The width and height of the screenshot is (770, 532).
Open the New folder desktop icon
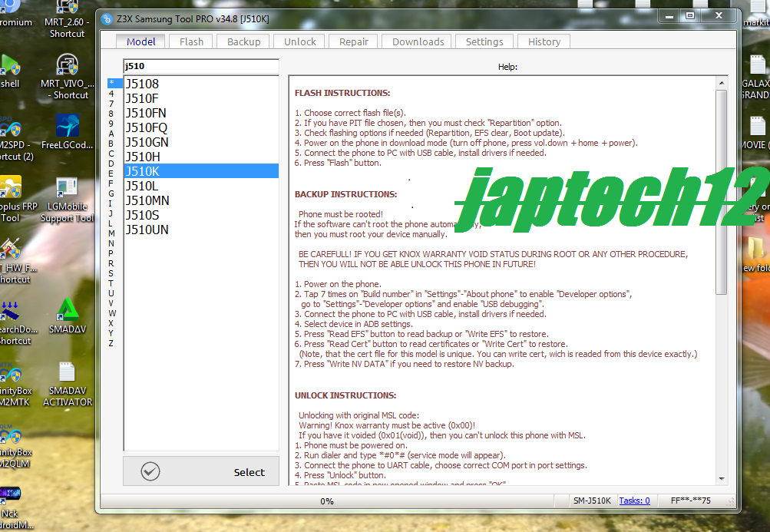757,254
